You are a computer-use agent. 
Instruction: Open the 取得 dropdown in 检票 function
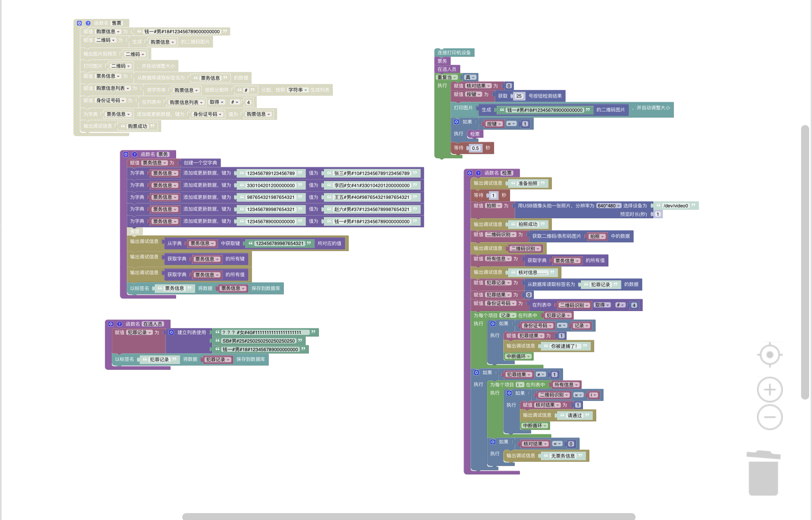(602, 305)
